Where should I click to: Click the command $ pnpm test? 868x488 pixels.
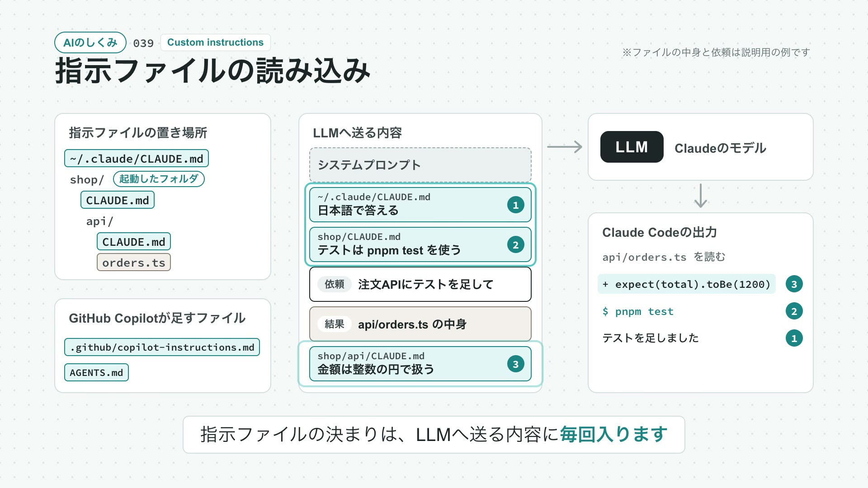pyautogui.click(x=638, y=311)
